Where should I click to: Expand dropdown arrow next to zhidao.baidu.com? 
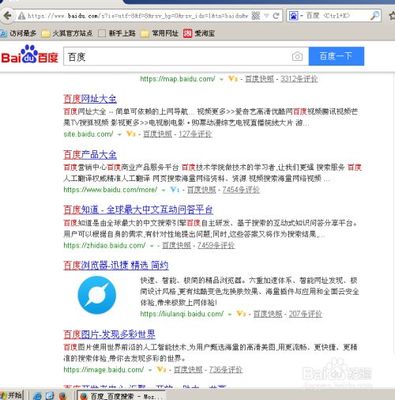tap(151, 246)
